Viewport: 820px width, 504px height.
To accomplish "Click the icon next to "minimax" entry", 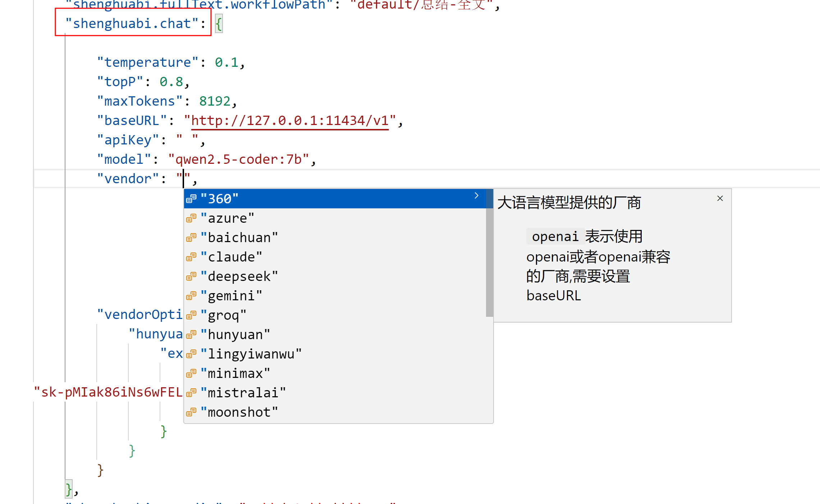I will 191,374.
